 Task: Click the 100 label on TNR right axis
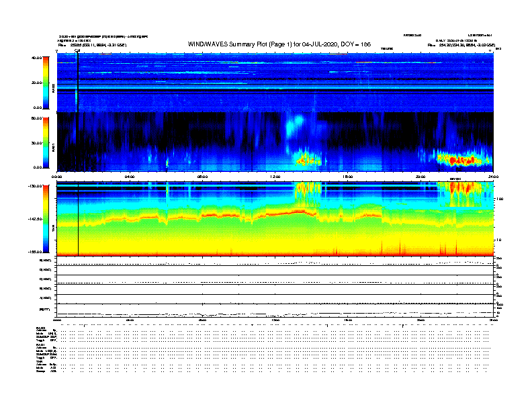(500, 199)
